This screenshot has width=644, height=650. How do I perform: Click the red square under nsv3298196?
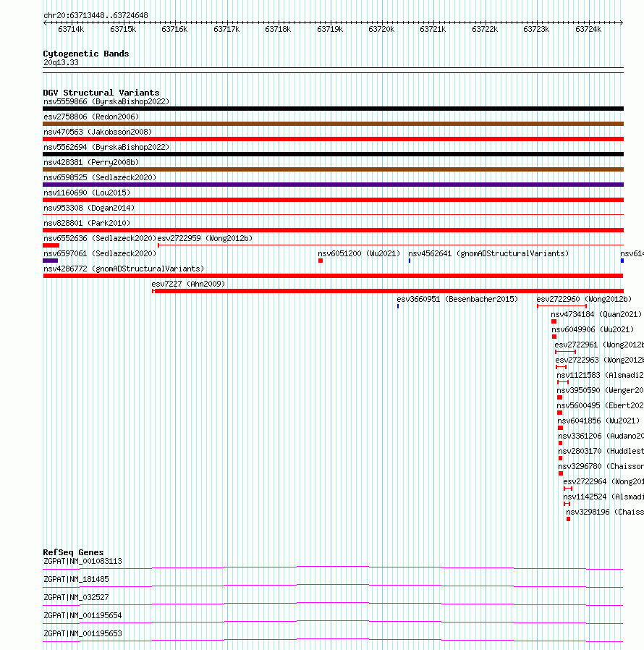(568, 519)
